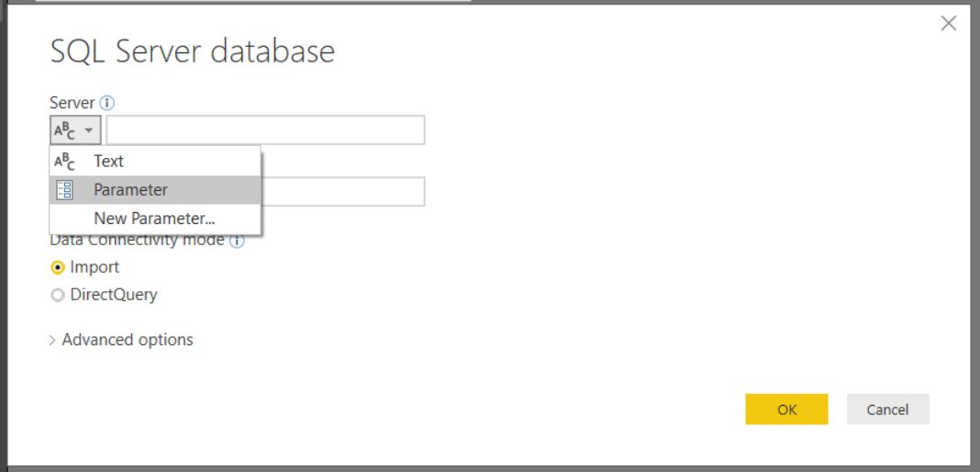Click the partially hidden Database text field
The image size is (980, 472).
(x=342, y=191)
